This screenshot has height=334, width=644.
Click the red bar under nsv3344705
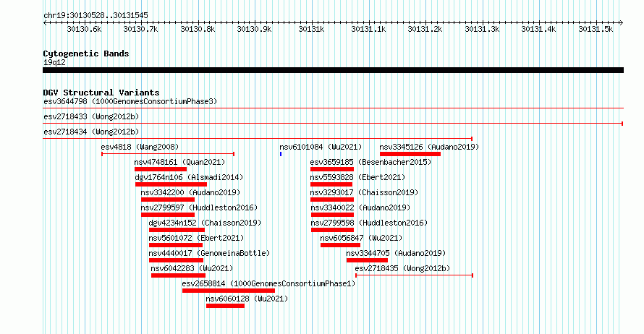point(367,260)
